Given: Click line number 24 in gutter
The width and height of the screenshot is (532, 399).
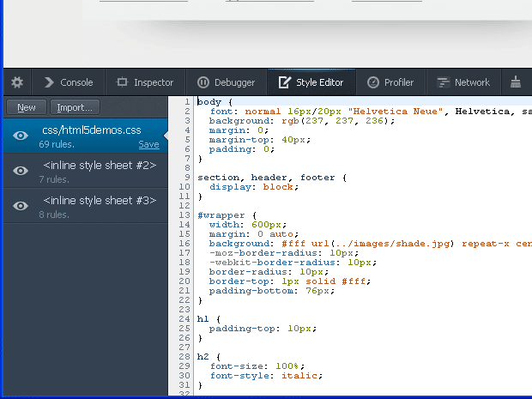Looking at the screenshot, I should (184, 319).
